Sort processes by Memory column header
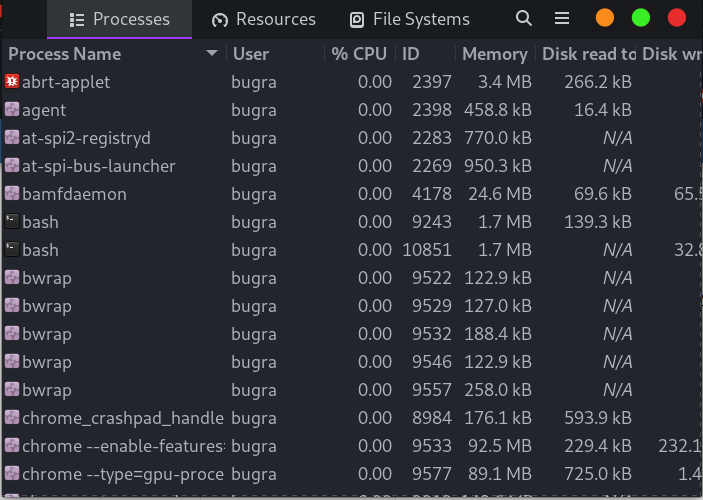The width and height of the screenshot is (703, 500). tap(494, 54)
